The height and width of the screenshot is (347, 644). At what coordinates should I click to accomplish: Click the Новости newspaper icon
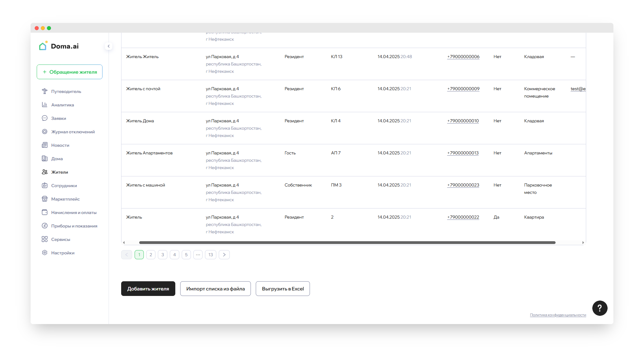click(45, 145)
